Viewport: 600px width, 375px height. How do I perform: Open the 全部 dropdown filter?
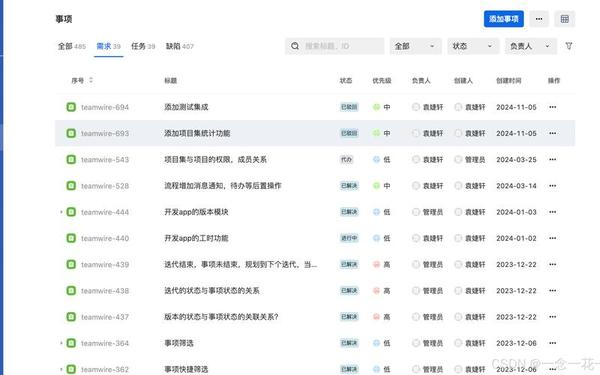416,46
